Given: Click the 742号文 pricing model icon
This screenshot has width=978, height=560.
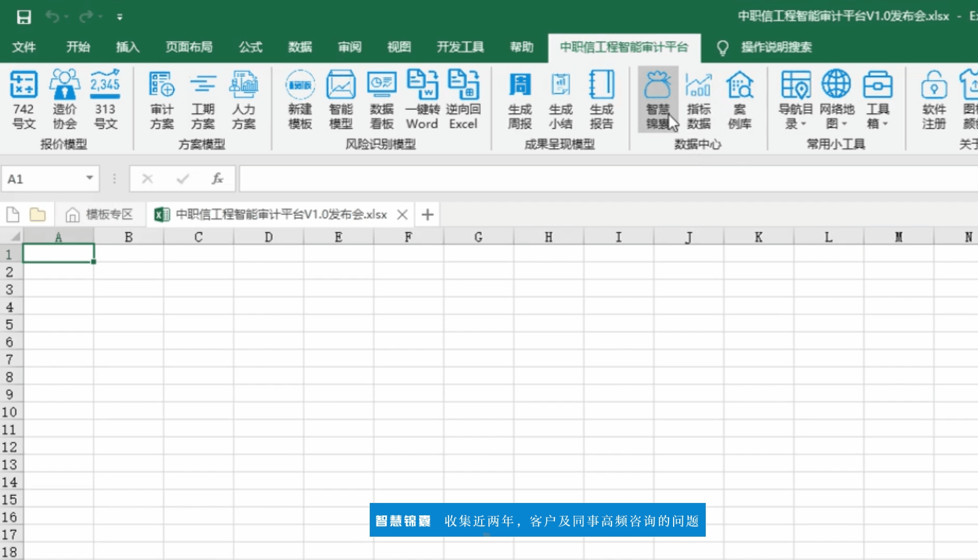Looking at the screenshot, I should point(24,99).
